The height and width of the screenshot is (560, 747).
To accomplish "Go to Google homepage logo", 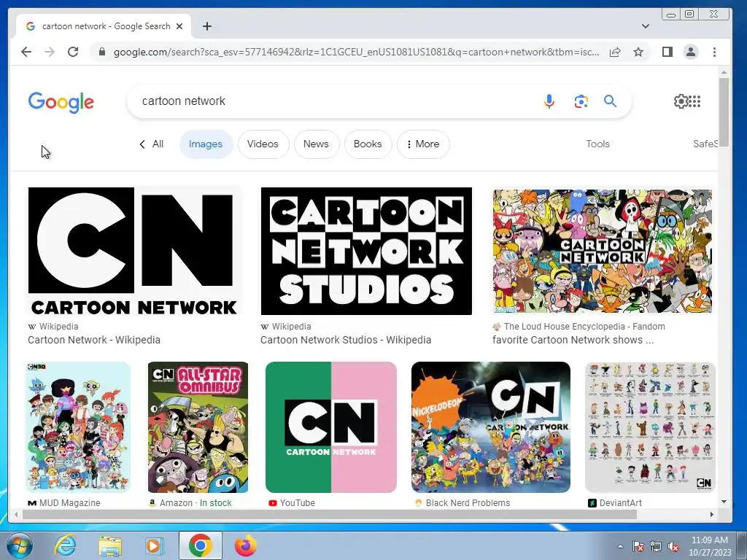I will click(x=61, y=102).
